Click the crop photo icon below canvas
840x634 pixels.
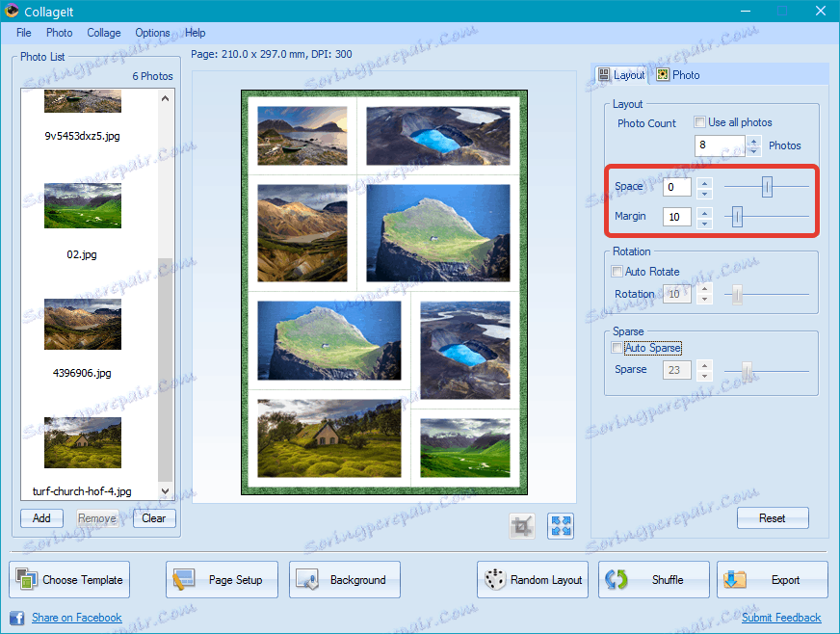(522, 526)
